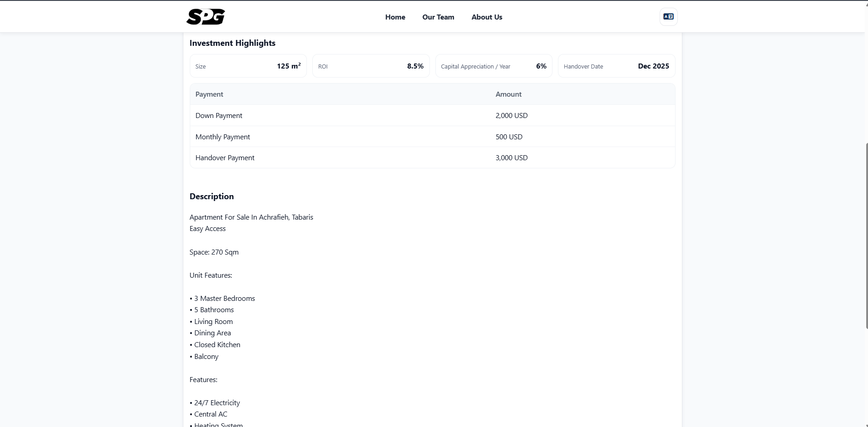Click the 2,000 USD amount cell
The image size is (868, 427).
(x=512, y=116)
